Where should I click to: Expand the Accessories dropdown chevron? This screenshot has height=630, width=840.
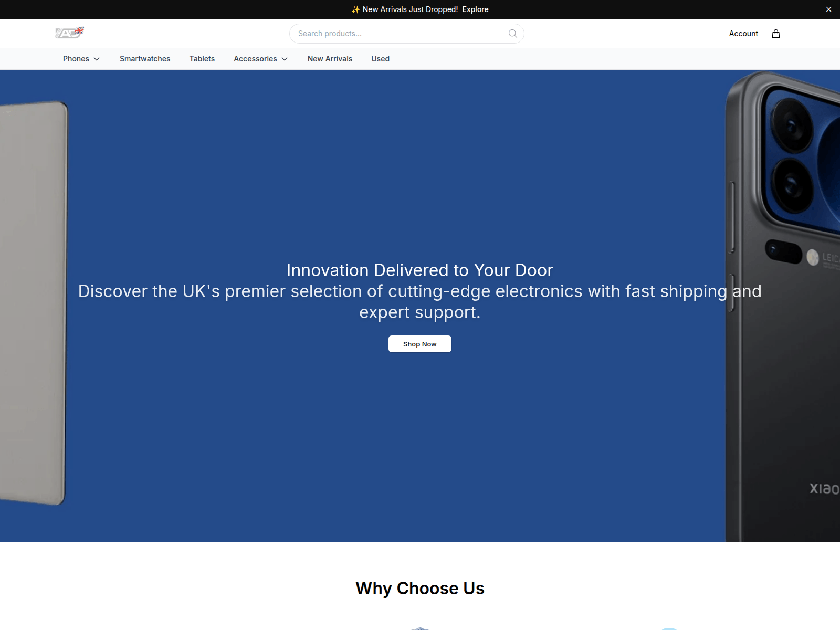point(285,59)
